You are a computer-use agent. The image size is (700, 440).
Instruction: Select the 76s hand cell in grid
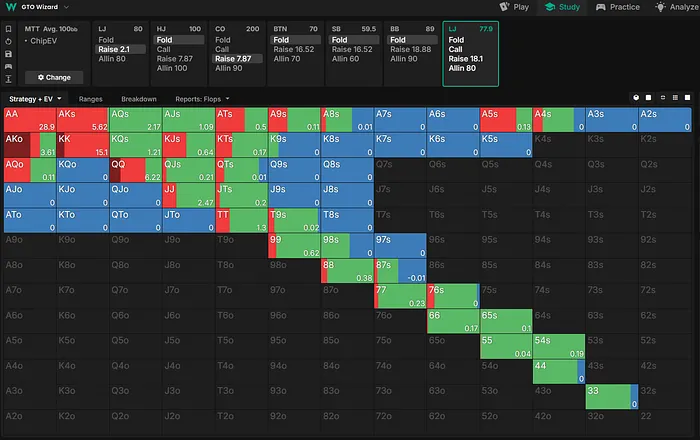(x=452, y=296)
